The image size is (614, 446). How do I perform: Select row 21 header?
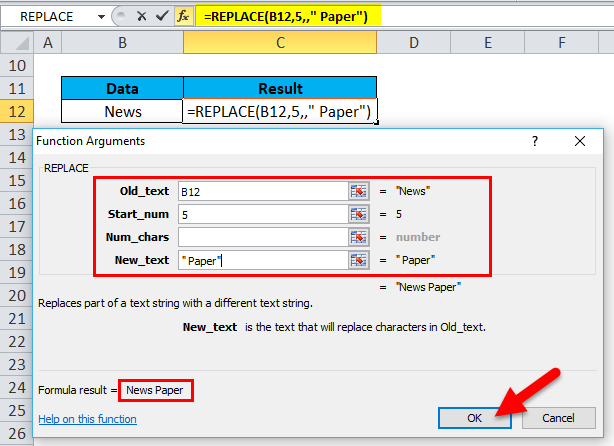[17, 318]
